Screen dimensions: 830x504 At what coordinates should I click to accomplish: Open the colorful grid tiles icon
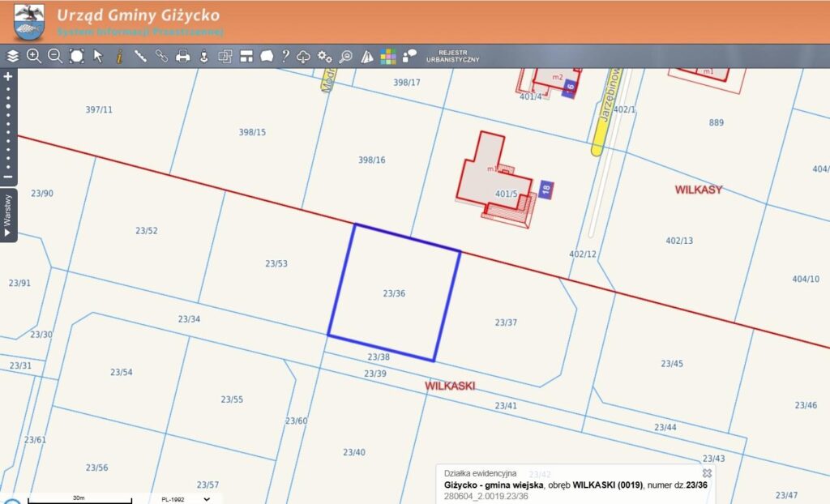pos(388,56)
